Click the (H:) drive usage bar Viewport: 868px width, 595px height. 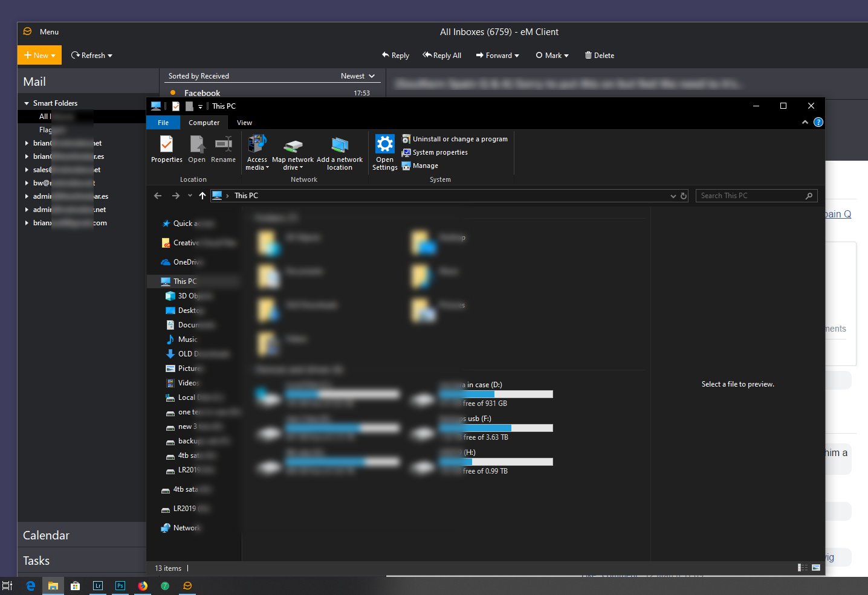pos(496,462)
